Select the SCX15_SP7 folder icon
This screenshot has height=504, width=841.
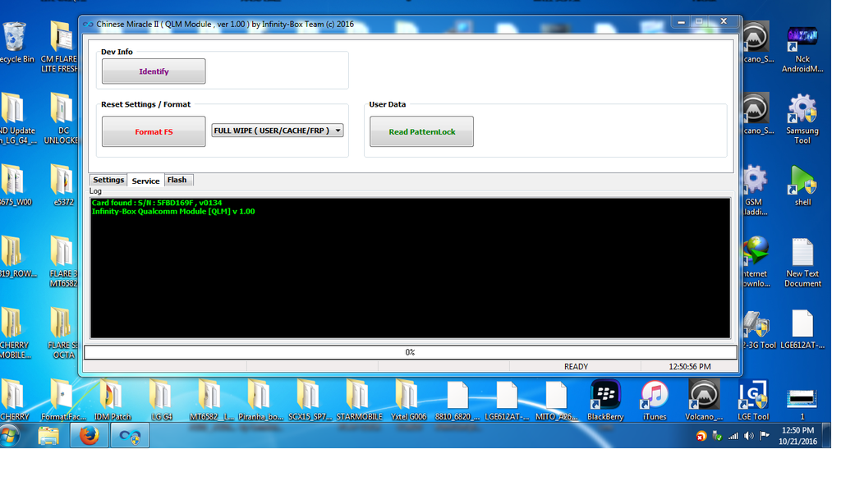(310, 400)
